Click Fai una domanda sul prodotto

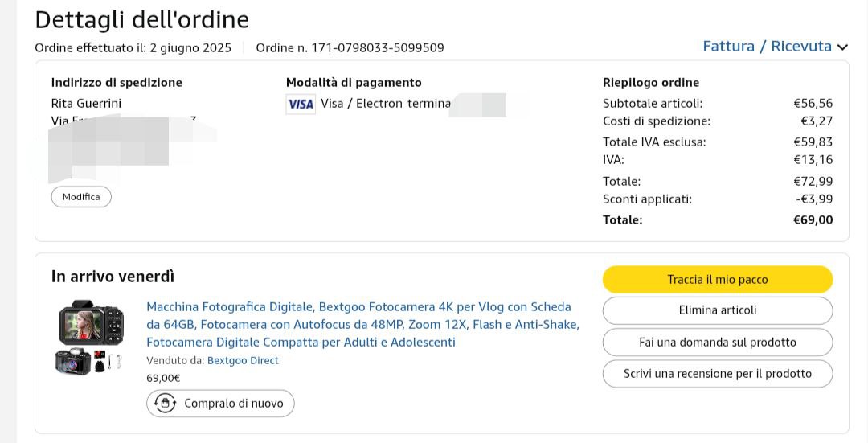tap(717, 342)
